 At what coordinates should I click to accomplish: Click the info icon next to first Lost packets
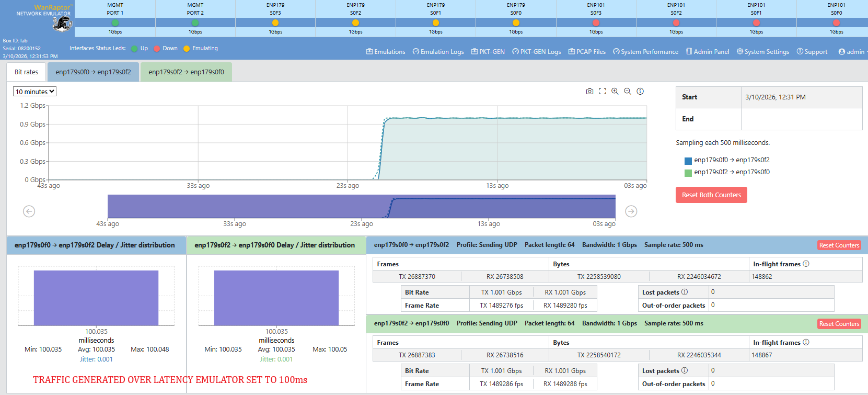685,292
